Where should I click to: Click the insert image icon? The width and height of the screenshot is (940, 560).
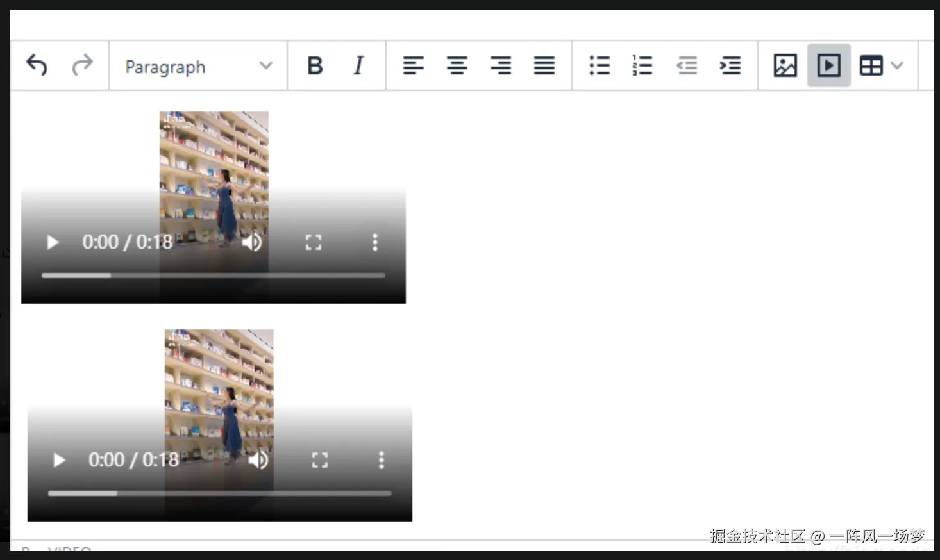(785, 65)
